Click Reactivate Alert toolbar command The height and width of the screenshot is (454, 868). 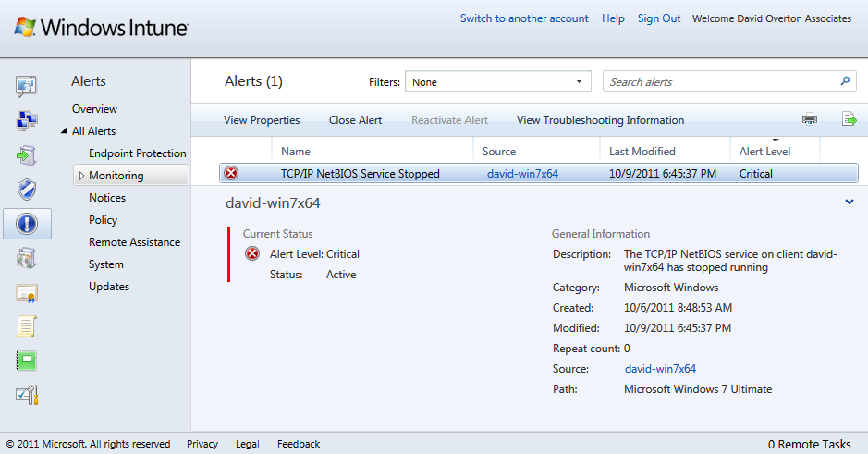pos(449,120)
